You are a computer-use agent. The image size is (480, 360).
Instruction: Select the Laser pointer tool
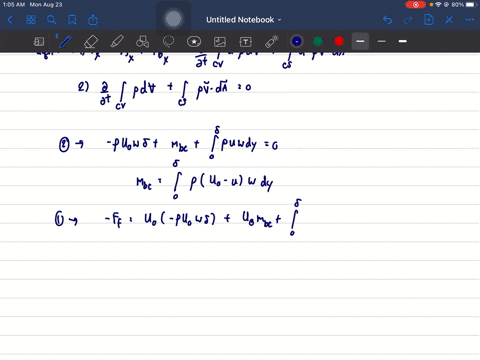272,42
